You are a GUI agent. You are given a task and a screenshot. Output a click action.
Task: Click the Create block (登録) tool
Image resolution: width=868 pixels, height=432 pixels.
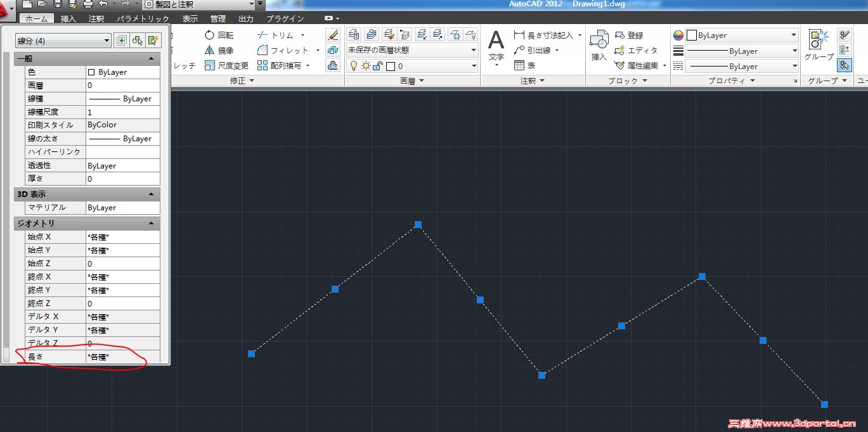click(629, 35)
